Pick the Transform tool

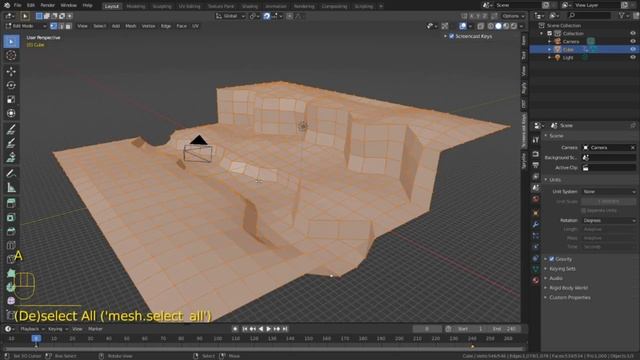pos(11,113)
